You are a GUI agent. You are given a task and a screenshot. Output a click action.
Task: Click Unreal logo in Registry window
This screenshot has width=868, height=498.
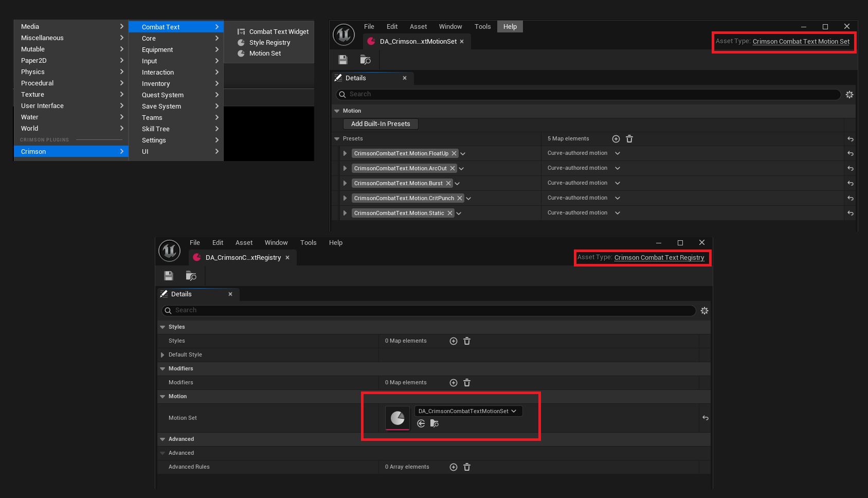click(170, 251)
